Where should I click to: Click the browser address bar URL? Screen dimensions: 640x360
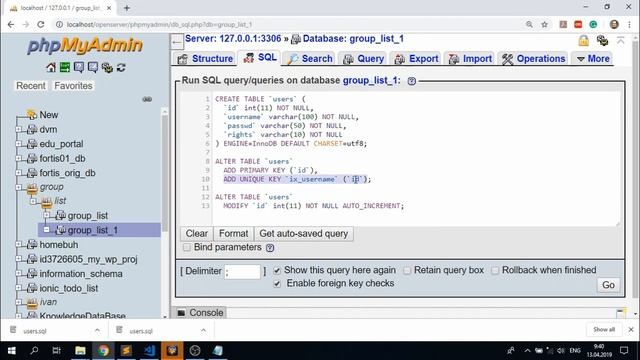coord(159,24)
